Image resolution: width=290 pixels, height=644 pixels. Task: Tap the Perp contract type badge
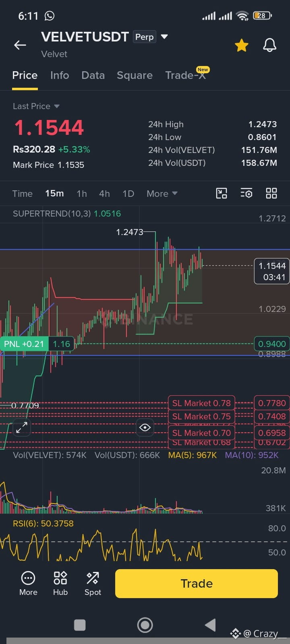[x=145, y=37]
